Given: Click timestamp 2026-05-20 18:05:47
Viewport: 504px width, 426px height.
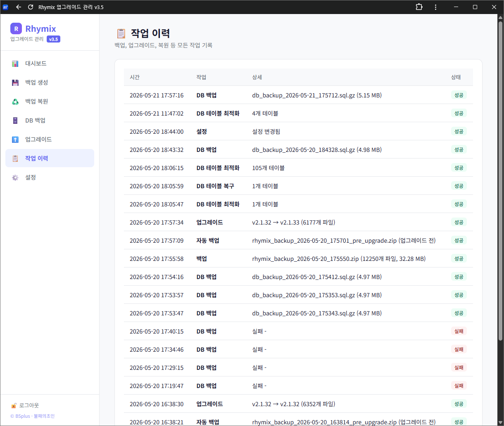Looking at the screenshot, I should [x=157, y=204].
